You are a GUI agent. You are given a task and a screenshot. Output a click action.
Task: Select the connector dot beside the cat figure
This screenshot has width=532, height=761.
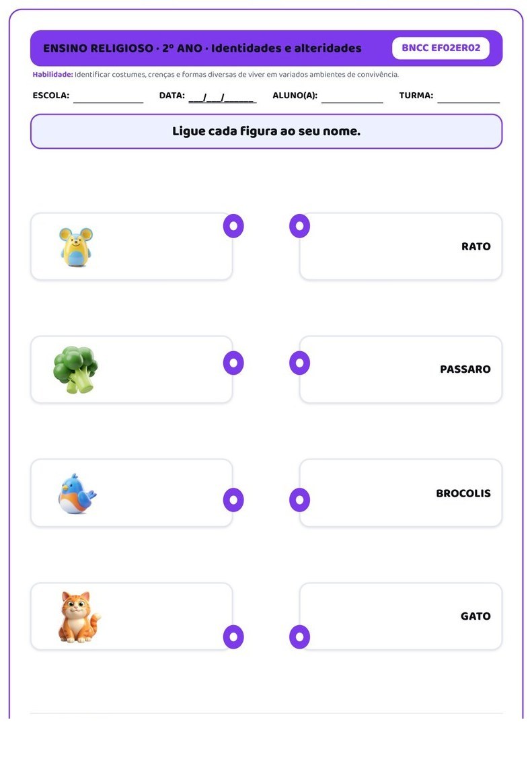pos(233,637)
